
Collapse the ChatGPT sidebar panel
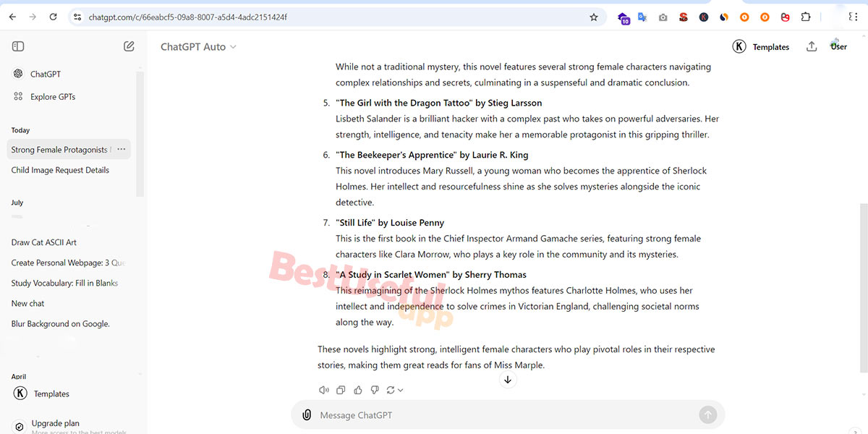point(18,46)
